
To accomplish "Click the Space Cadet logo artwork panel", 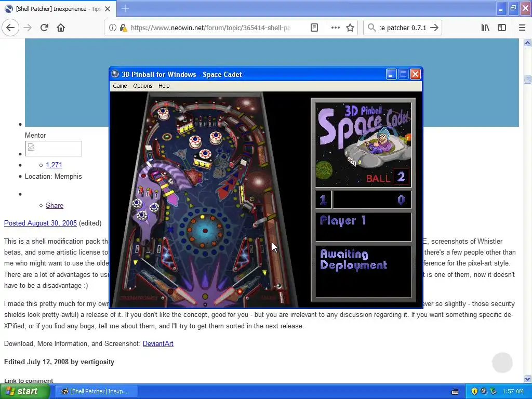I will (x=363, y=144).
